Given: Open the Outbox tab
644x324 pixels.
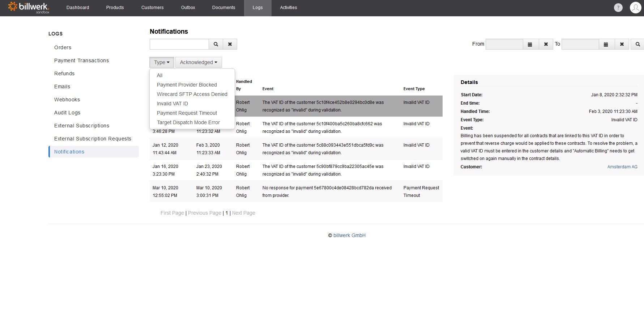Looking at the screenshot, I should pos(188,8).
